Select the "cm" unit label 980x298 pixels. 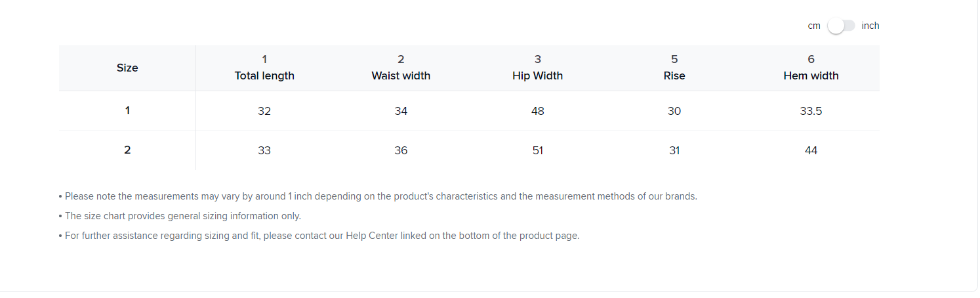[814, 26]
